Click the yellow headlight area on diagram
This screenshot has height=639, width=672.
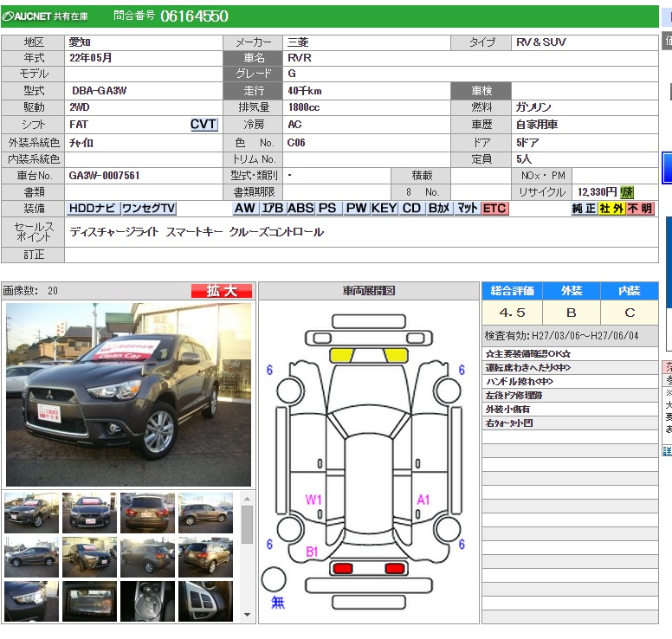click(341, 355)
